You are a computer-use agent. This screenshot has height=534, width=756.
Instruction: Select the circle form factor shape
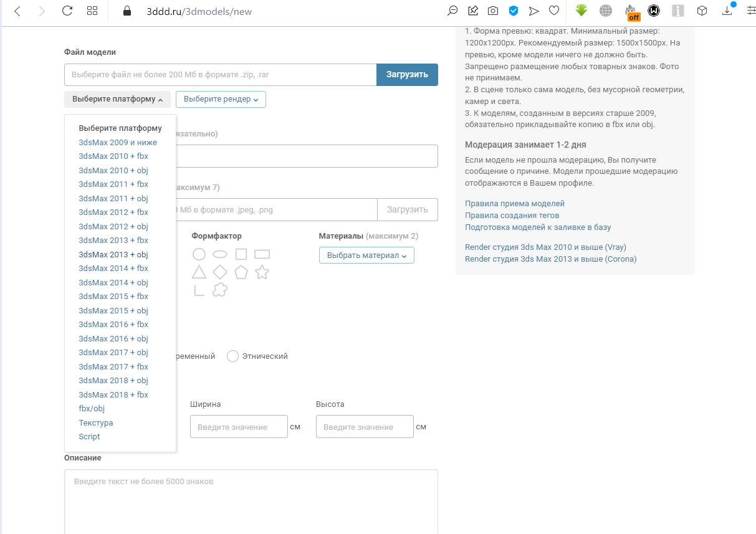(199, 254)
